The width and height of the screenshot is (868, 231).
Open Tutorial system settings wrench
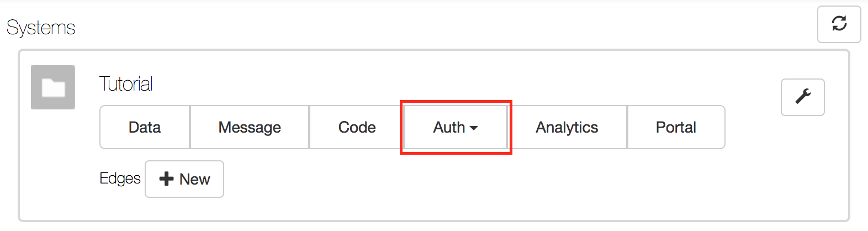802,97
